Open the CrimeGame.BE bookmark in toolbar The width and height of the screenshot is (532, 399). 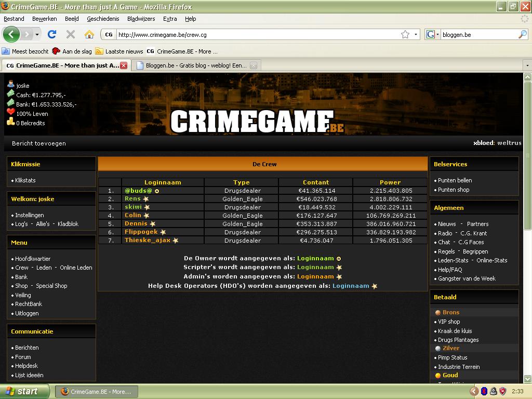(x=182, y=51)
